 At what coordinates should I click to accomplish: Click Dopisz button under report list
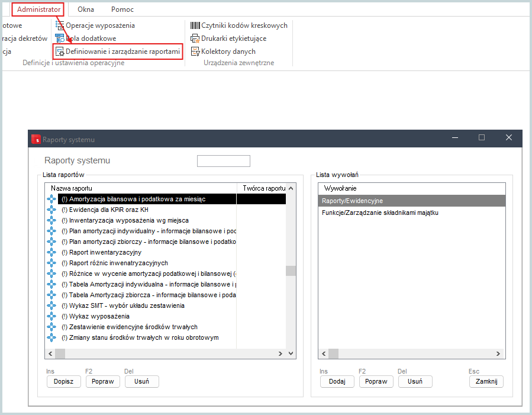[64, 381]
